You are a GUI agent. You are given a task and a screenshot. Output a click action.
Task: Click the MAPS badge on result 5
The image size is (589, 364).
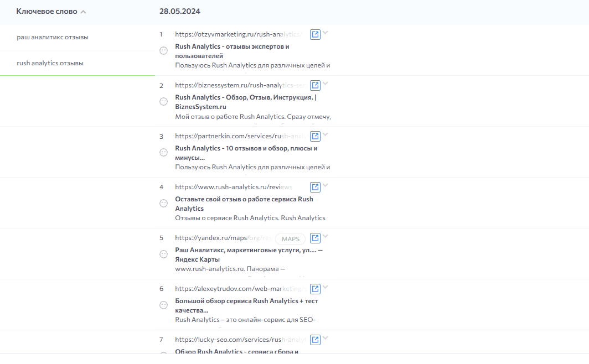click(290, 238)
